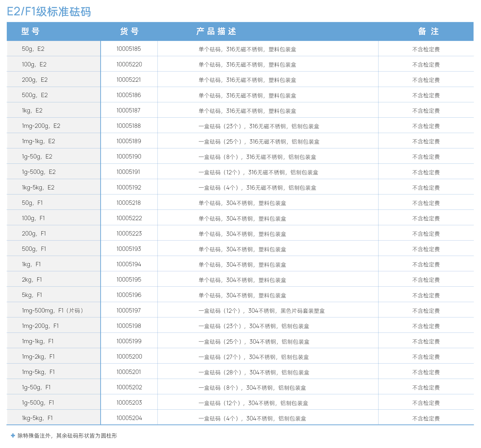Screen dimensions: 481x448
Task: Select item number 10005186
Action: point(129,95)
